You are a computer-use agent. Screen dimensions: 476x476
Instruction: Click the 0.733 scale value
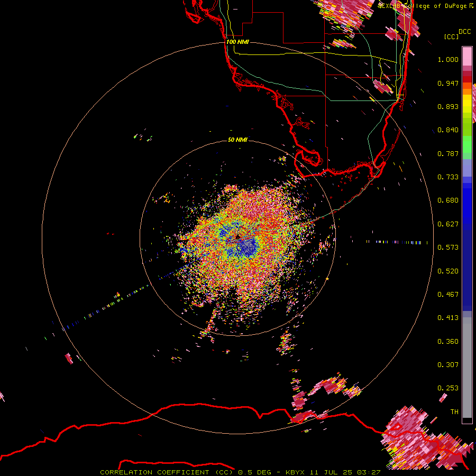pos(448,177)
